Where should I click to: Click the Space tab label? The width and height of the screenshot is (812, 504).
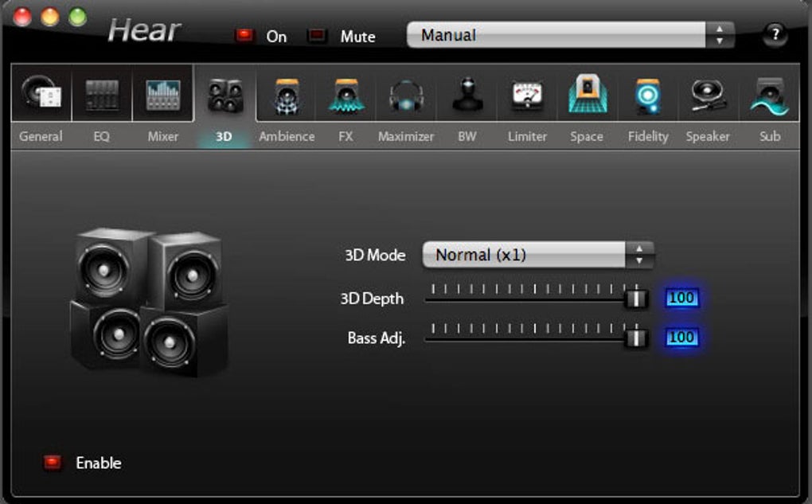[x=587, y=136]
